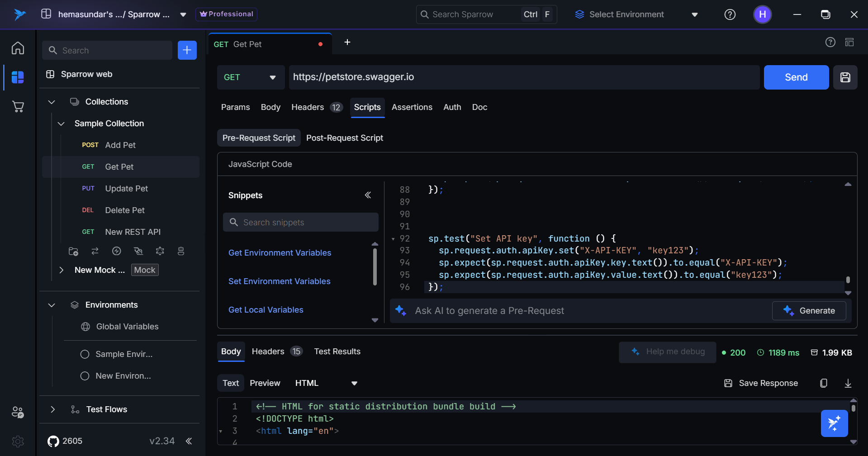Viewport: 868px width, 456px height.
Task: Open the Test Results tab
Action: click(x=337, y=351)
